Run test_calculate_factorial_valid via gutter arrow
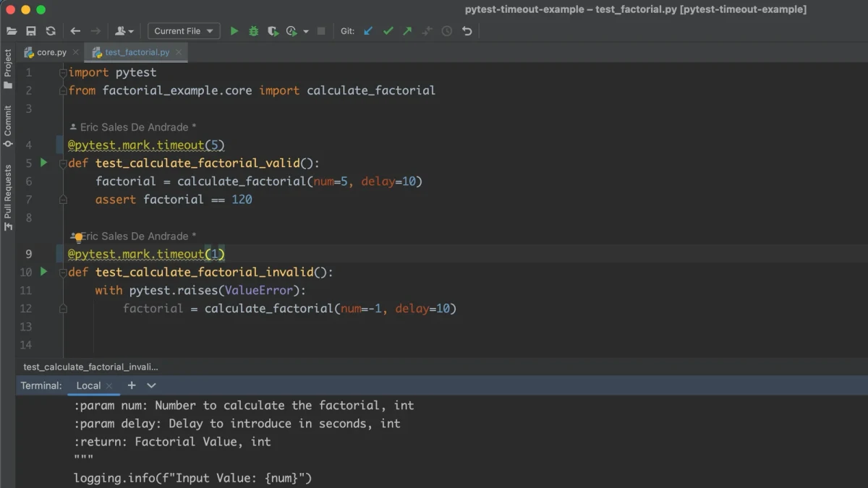Screen dimensions: 868x488 point(43,163)
